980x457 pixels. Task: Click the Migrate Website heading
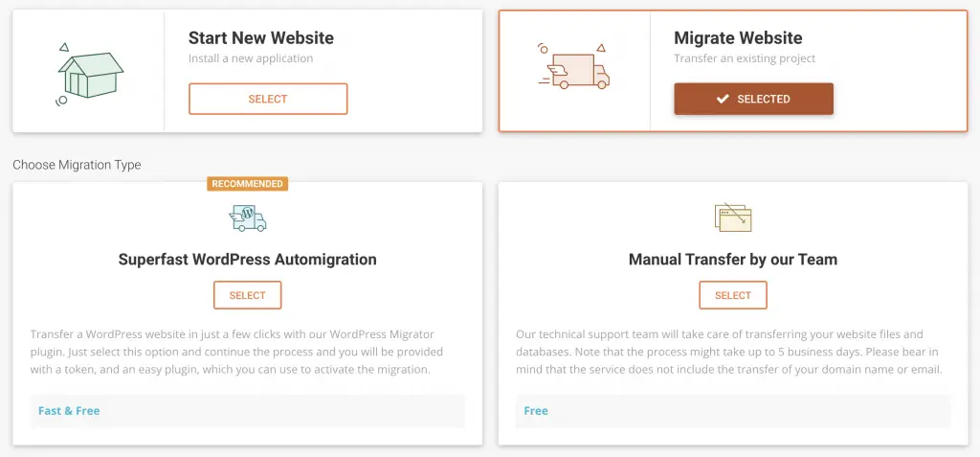(x=738, y=38)
